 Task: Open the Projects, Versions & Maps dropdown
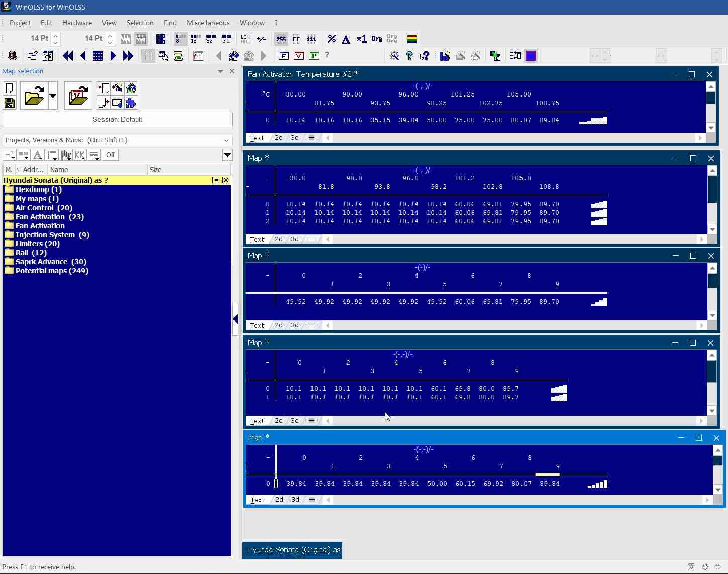[x=226, y=140]
